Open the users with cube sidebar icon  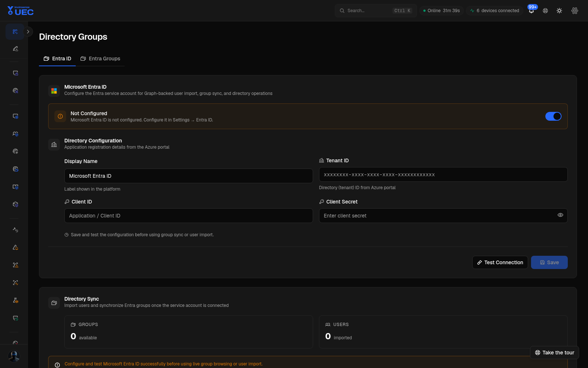[15, 134]
